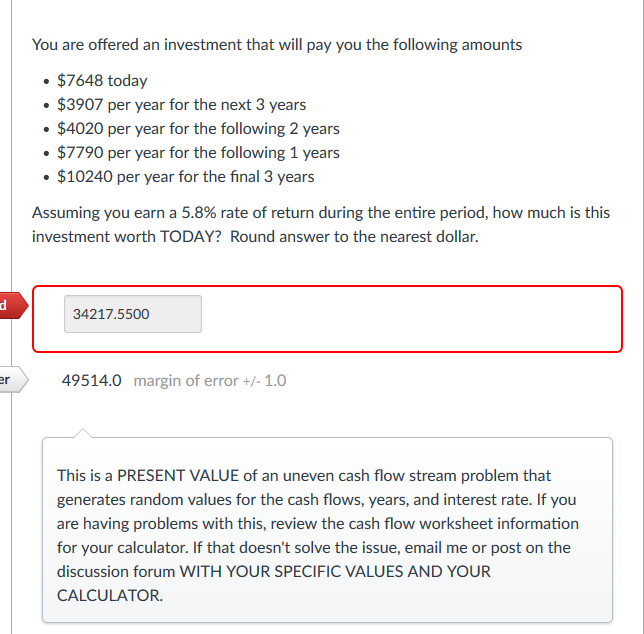Image resolution: width=644 pixels, height=634 pixels.
Task: Click the red-outlined answer box's empty area
Action: tap(420, 318)
